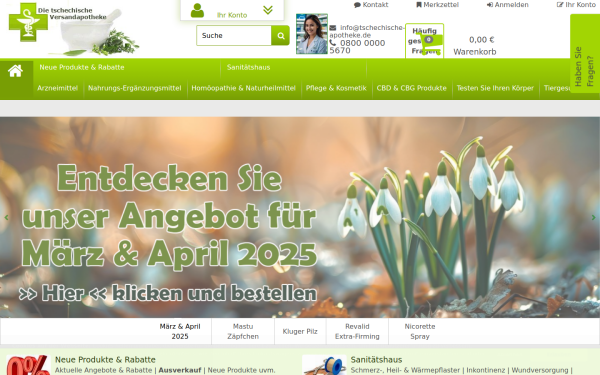Open Testen Sie Ihren Körper menu
Screen dimensions: 600x375
(x=495, y=88)
